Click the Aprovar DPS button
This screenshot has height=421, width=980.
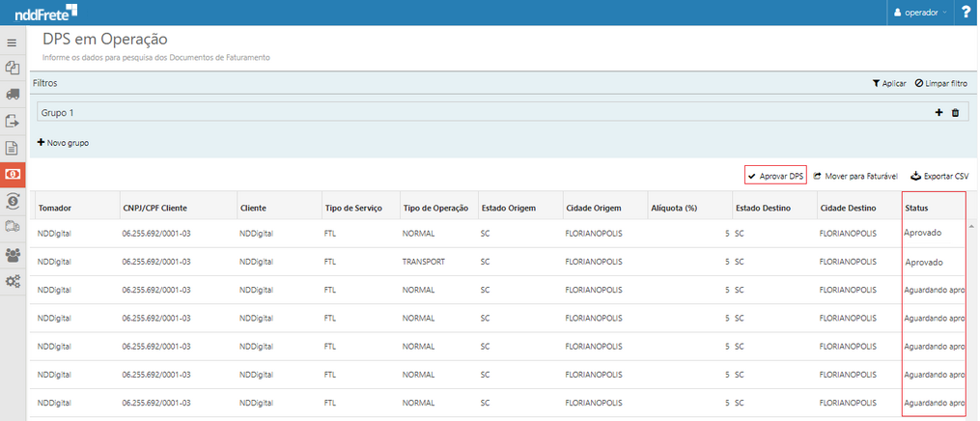click(775, 176)
